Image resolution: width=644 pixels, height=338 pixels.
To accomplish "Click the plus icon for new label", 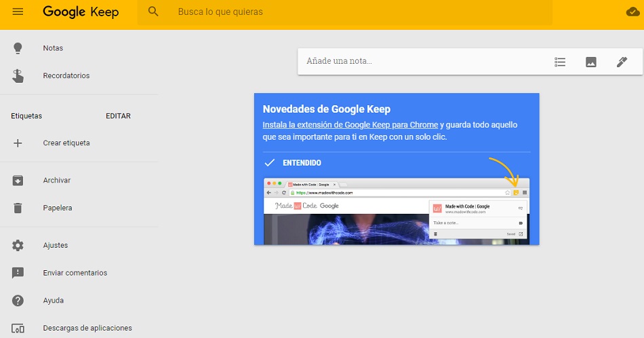I will 18,143.
